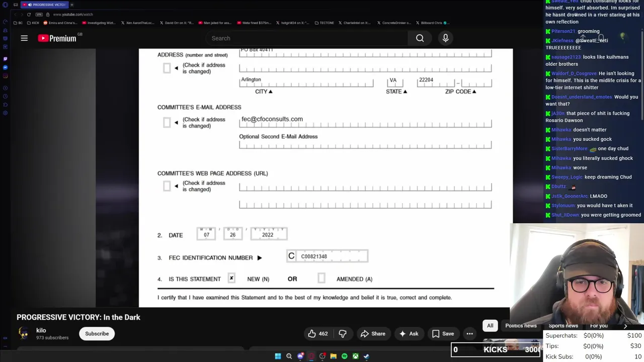644x362 pixels.
Task: Click the YouTube search magnifier button
Action: tap(420, 38)
